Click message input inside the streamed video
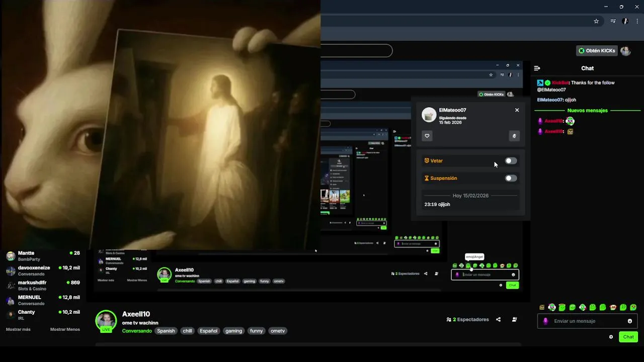 (485, 275)
